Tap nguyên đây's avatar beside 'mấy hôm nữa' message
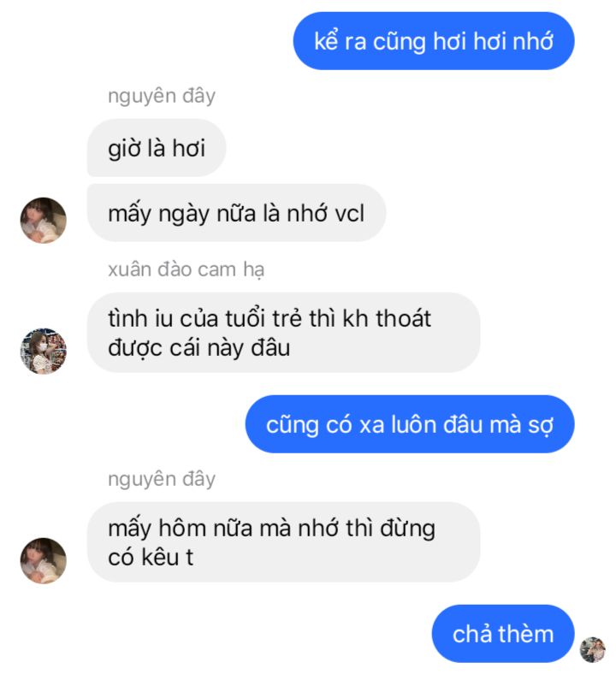 pos(44,561)
